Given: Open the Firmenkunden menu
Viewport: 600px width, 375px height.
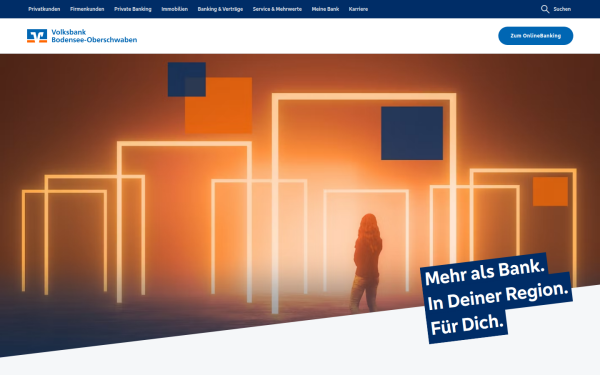Looking at the screenshot, I should 87,9.
